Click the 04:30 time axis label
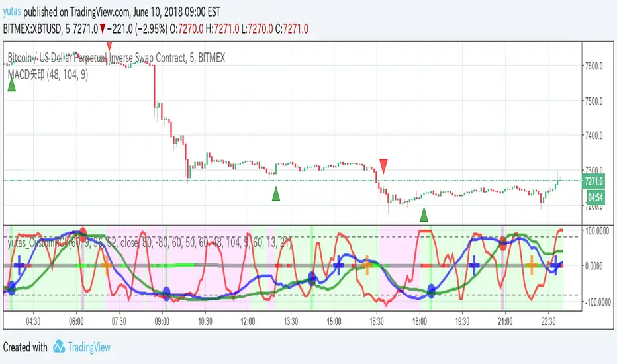617x364 pixels. (x=33, y=321)
